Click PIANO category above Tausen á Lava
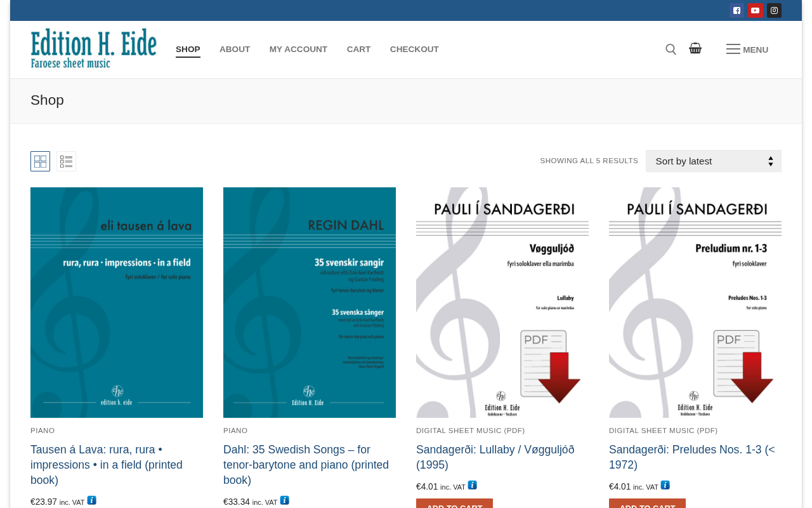This screenshot has height=508, width=812. (x=43, y=431)
